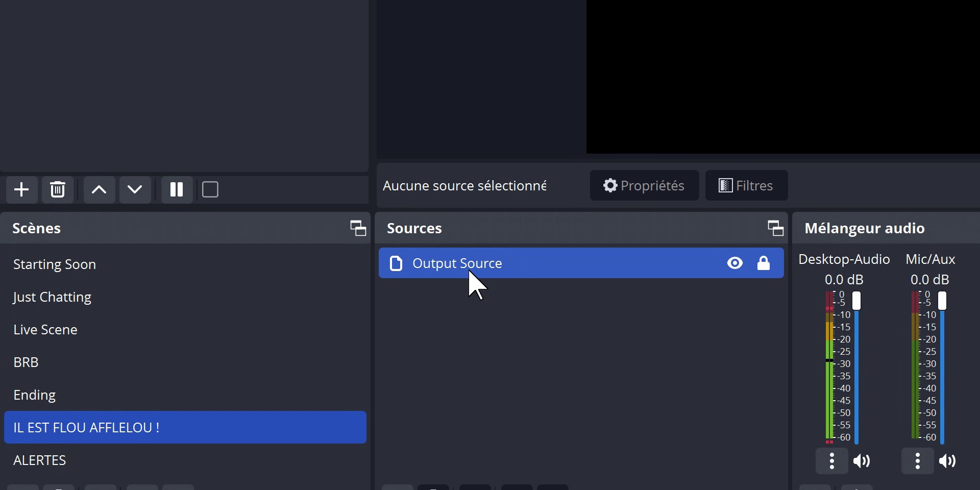Image resolution: width=980 pixels, height=490 pixels.
Task: Open the Filtres button
Action: 746,185
